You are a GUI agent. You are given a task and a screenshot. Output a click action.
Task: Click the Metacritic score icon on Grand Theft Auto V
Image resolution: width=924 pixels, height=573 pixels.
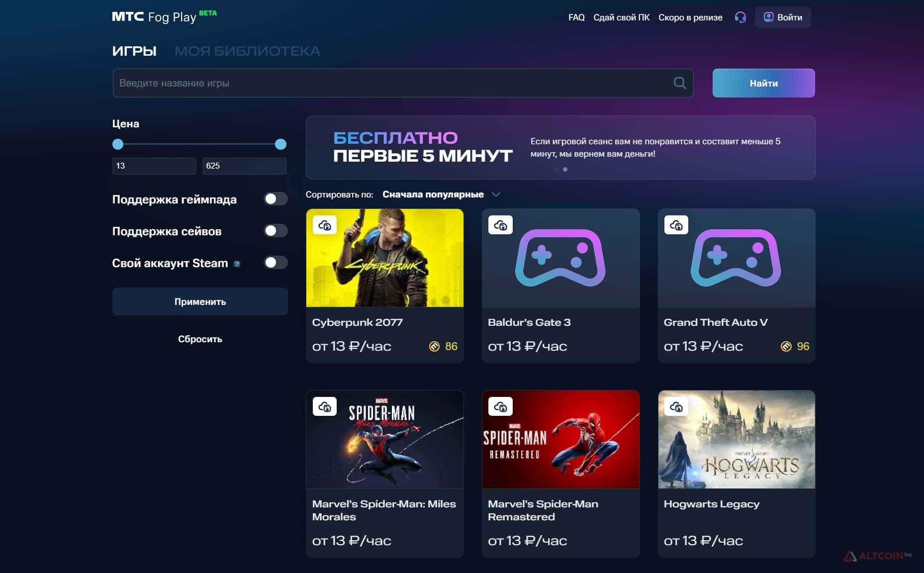pyautogui.click(x=786, y=346)
